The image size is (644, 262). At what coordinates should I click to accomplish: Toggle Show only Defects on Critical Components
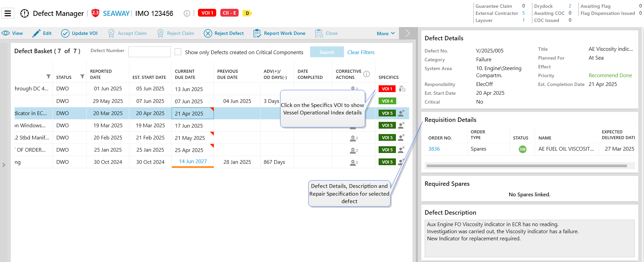[178, 52]
